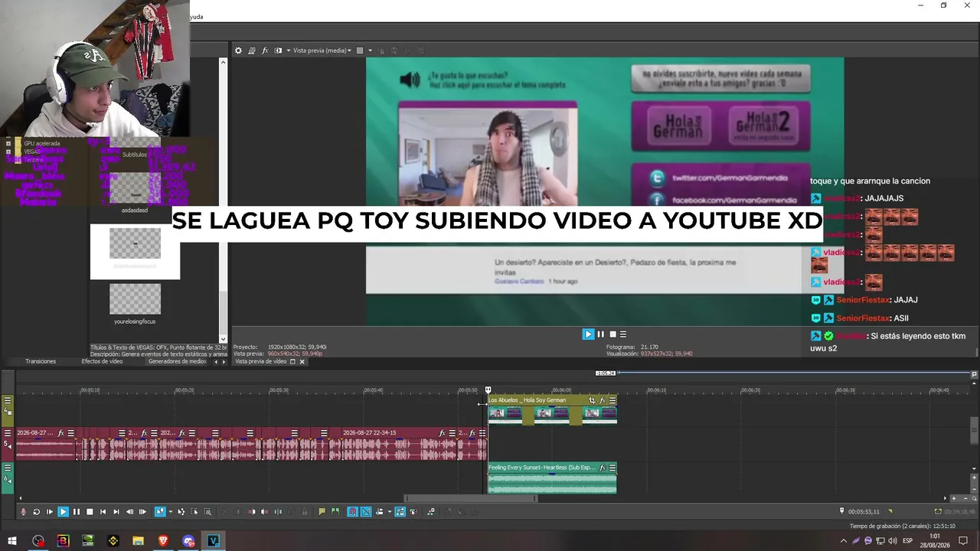Toggle lock envelopes to events button
This screenshot has width=980, height=551.
point(400,512)
